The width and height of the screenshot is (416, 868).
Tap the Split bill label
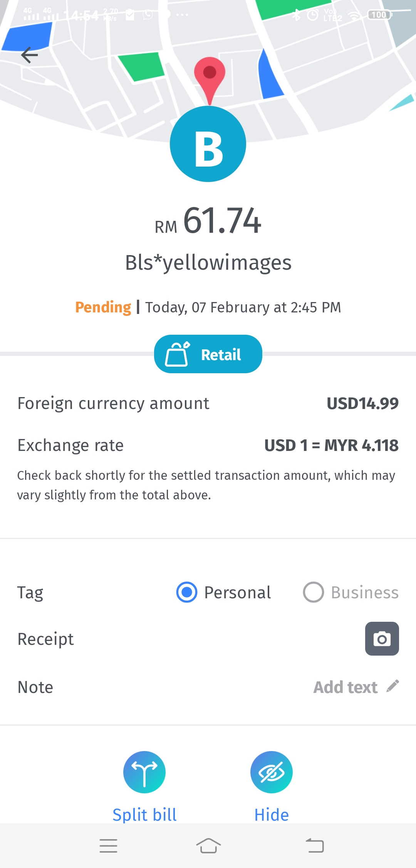coord(144,815)
